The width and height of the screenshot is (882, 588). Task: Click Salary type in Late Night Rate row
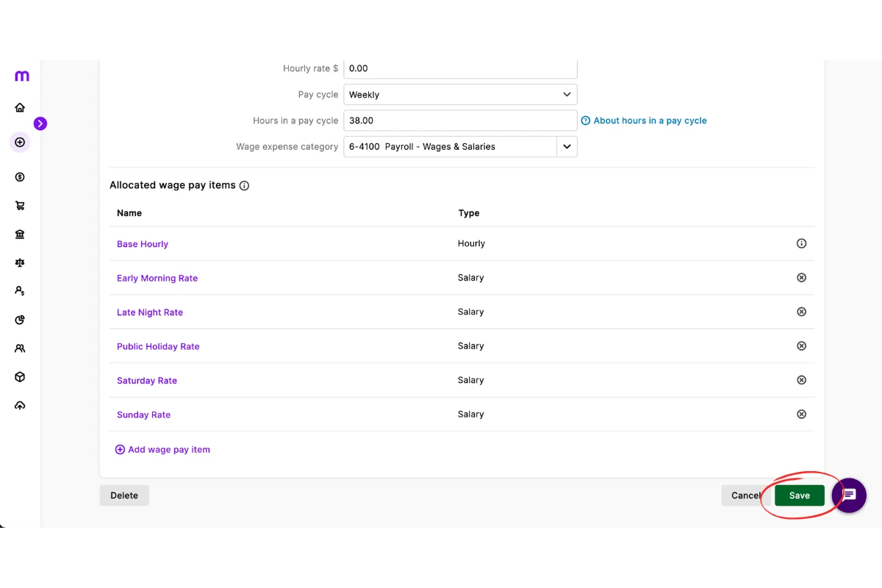470,312
